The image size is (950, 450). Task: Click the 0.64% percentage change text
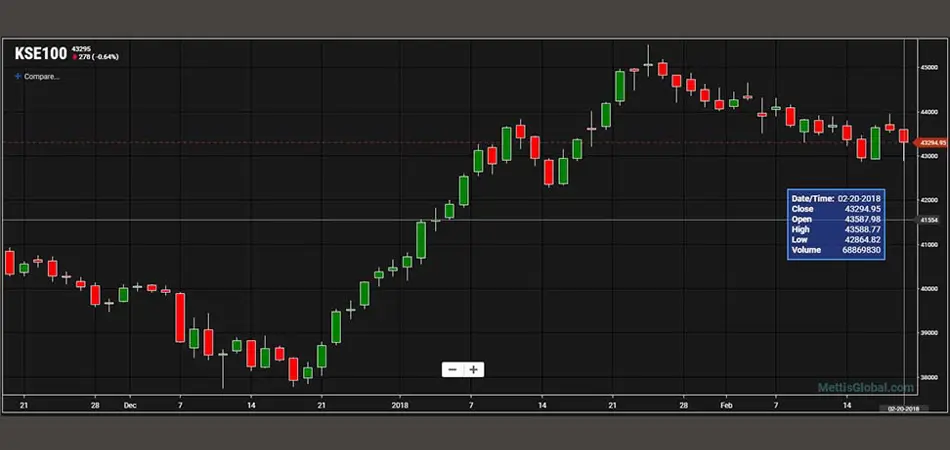point(104,57)
